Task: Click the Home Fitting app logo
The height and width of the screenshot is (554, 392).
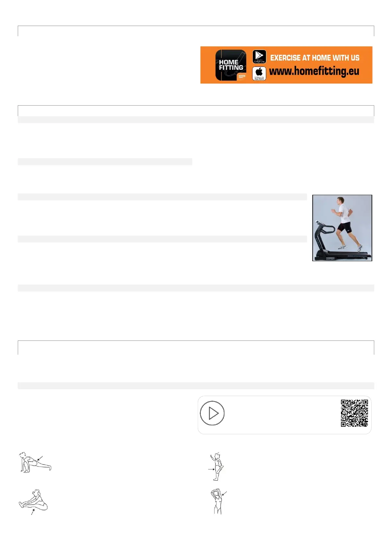Action: 231,65
